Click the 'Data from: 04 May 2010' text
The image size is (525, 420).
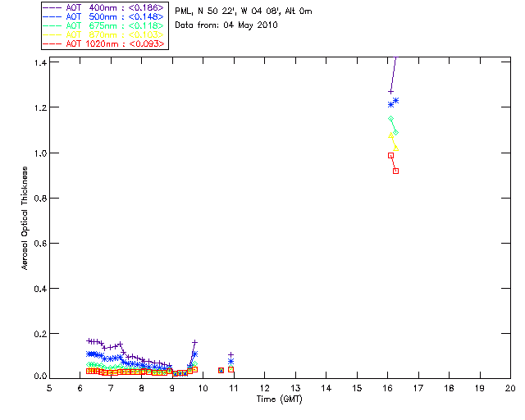coord(226,25)
